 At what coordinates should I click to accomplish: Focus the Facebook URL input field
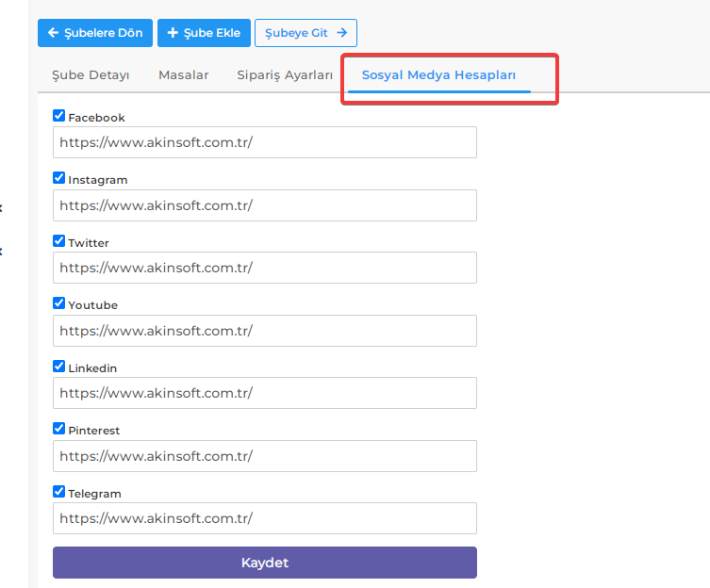[265, 142]
